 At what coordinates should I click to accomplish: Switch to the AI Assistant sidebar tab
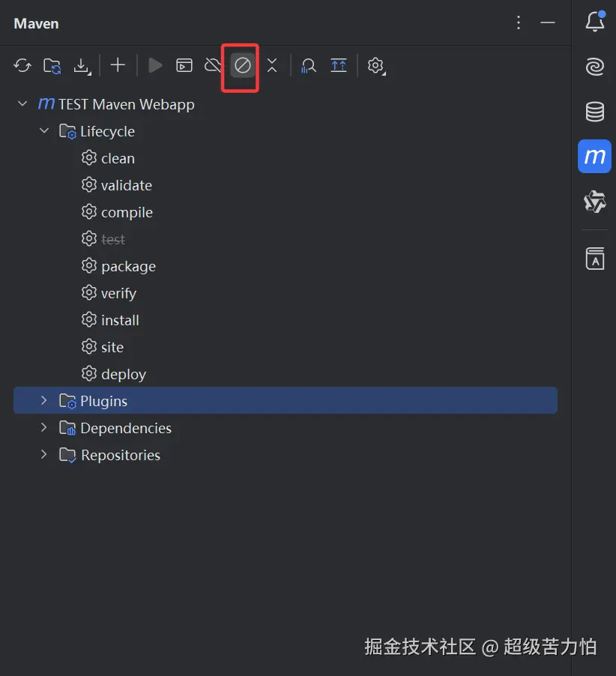coord(594,67)
